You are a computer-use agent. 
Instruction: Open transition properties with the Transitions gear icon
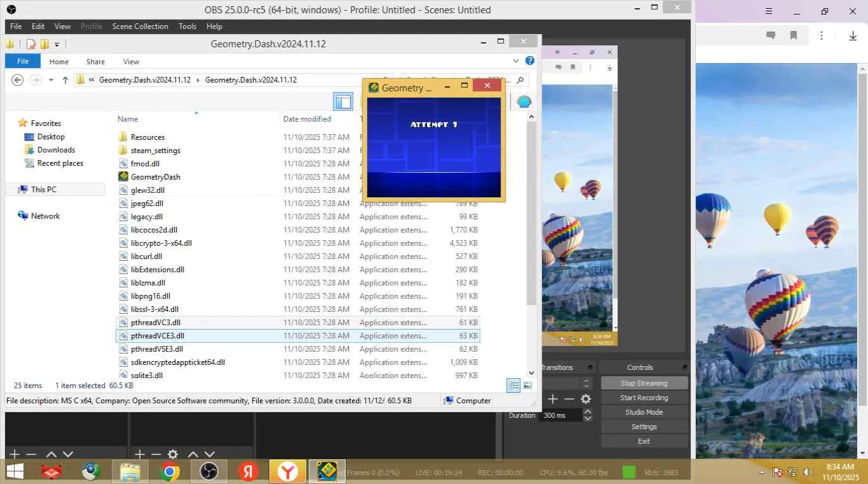(x=585, y=399)
